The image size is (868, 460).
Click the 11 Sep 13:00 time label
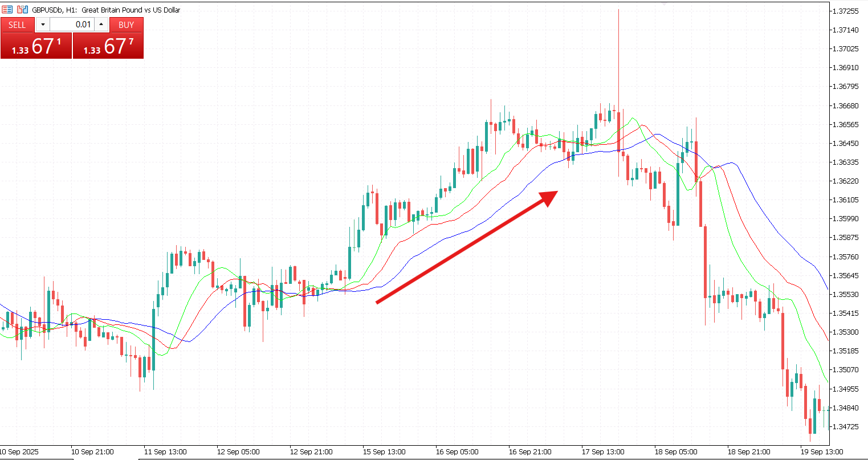tap(165, 452)
